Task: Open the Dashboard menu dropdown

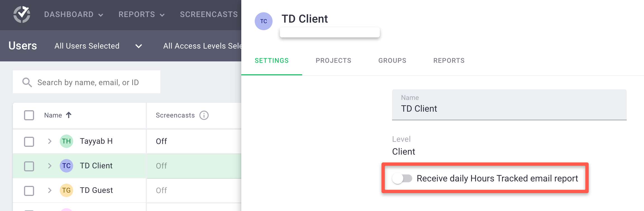Action: (74, 15)
